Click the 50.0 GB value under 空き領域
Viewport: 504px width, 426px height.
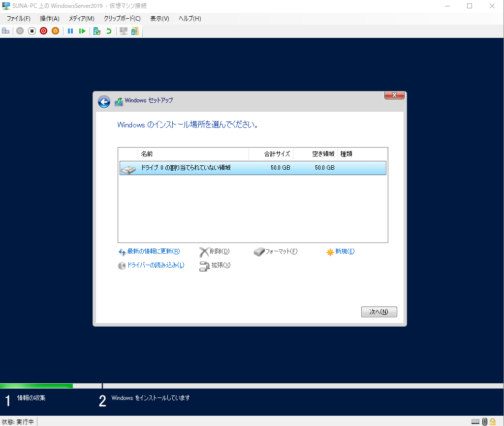pyautogui.click(x=325, y=168)
